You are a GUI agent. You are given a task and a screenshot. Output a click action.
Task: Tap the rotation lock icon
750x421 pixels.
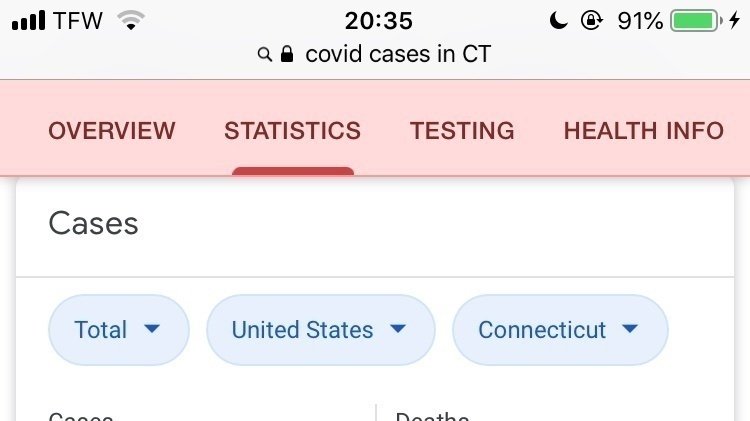[592, 21]
